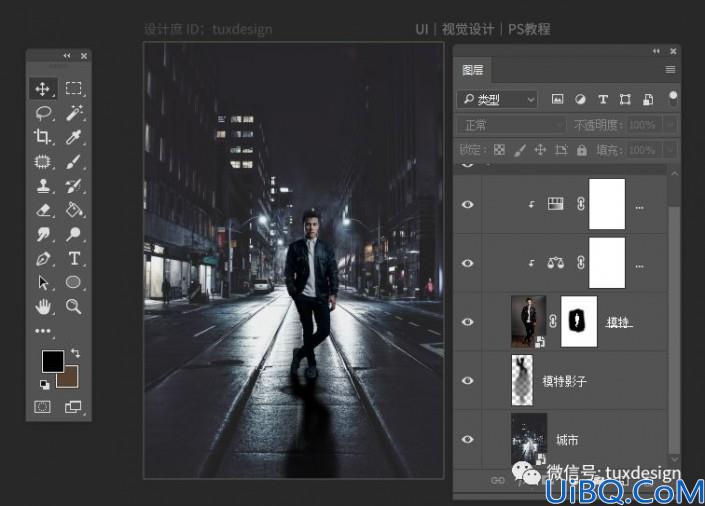Change screen mode in toolbox

pos(73,407)
